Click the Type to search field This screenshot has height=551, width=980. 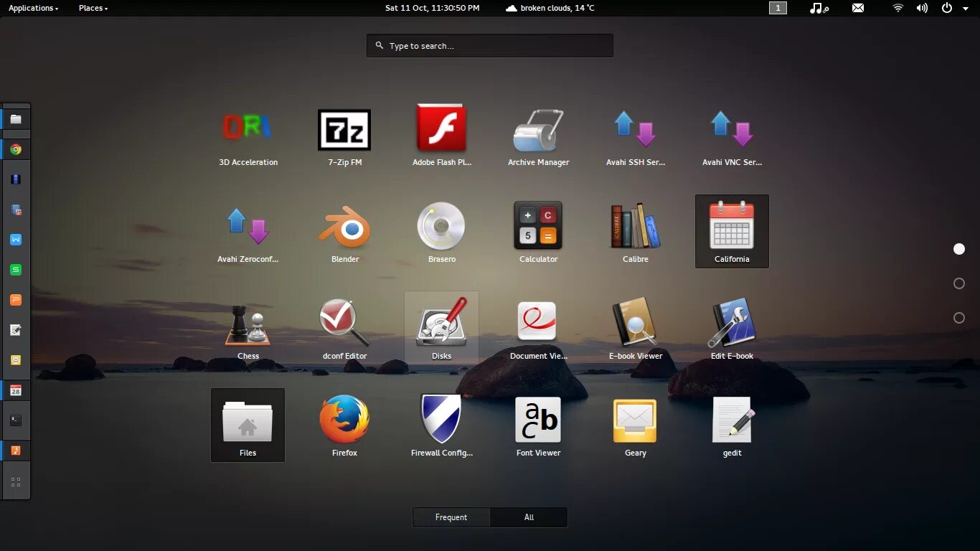tap(490, 46)
